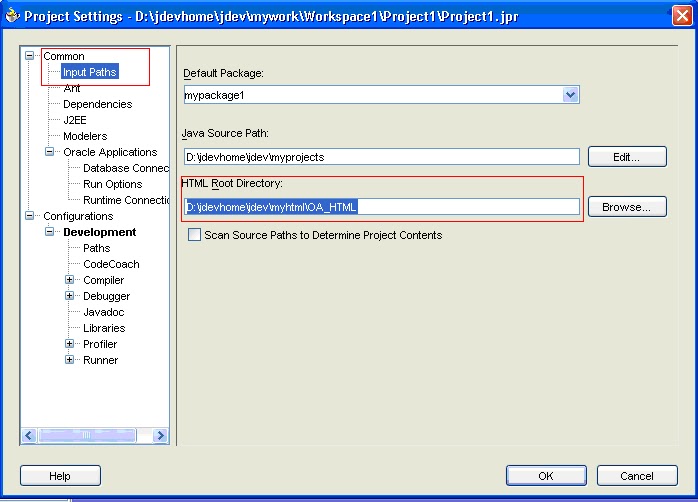
Task: Open Database Connection settings
Action: point(126,168)
